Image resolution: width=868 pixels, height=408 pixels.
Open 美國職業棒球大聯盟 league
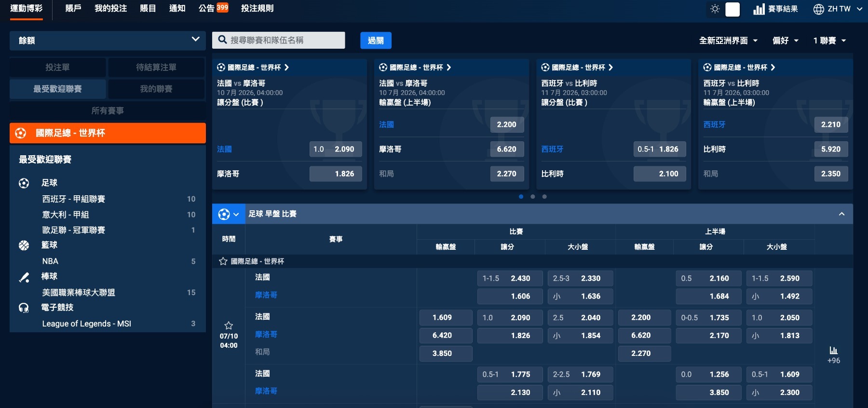pos(79,292)
